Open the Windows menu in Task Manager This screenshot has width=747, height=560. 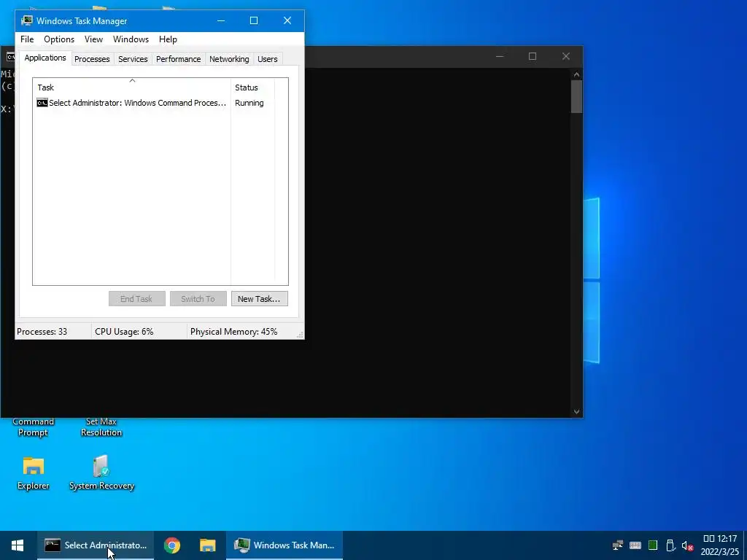point(131,39)
